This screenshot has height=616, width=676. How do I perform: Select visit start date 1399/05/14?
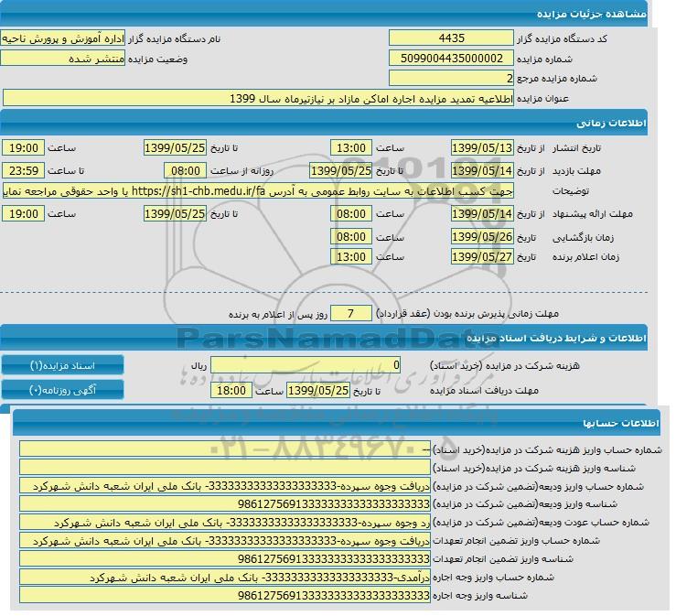(482, 171)
